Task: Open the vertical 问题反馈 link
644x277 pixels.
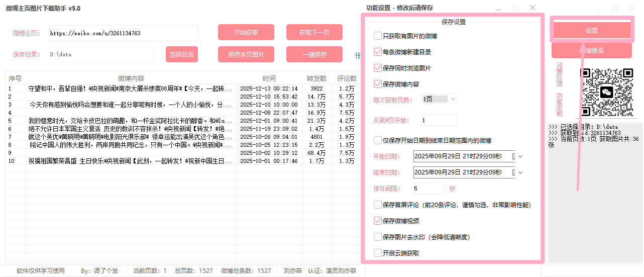Action: pyautogui.click(x=560, y=75)
